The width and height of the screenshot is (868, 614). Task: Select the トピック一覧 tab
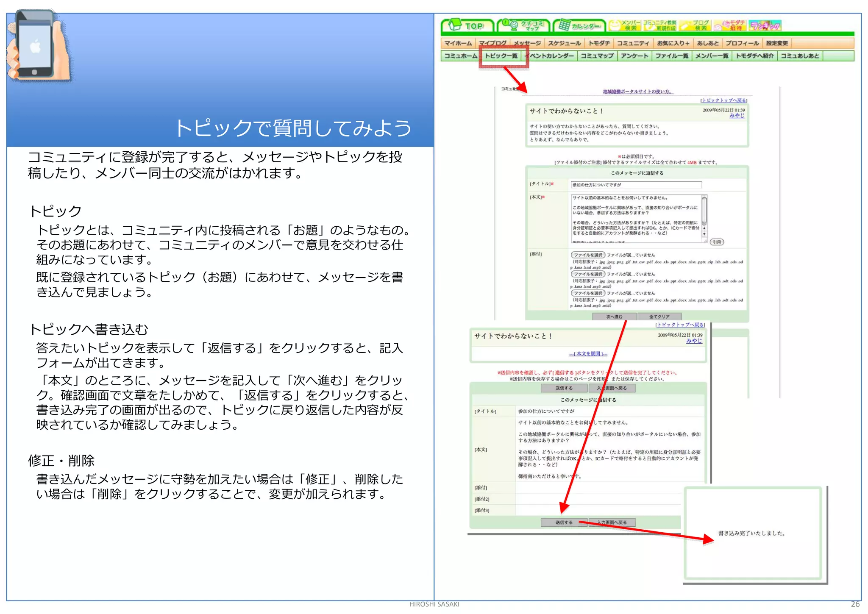pyautogui.click(x=501, y=56)
